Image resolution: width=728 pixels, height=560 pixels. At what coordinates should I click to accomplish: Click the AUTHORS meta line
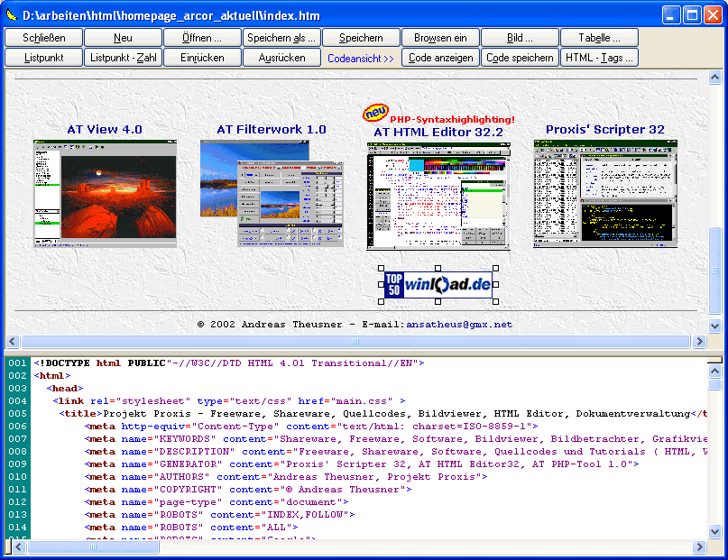[286, 476]
